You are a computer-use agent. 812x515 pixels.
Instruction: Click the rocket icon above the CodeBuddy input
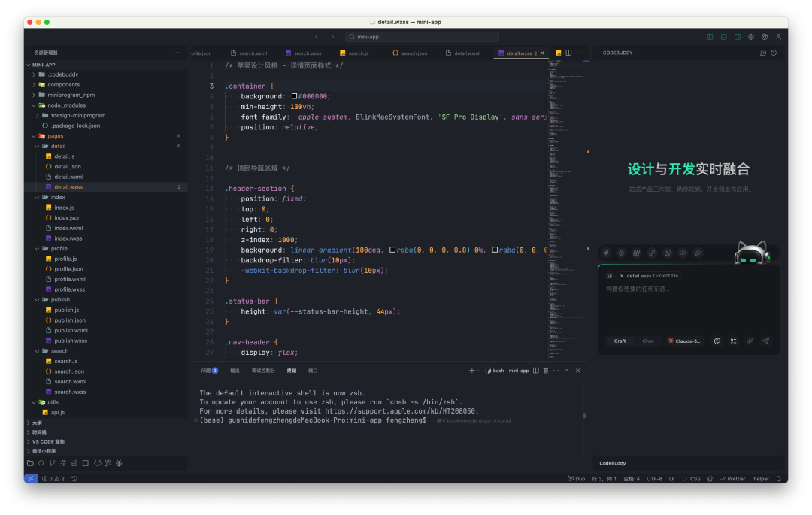698,253
